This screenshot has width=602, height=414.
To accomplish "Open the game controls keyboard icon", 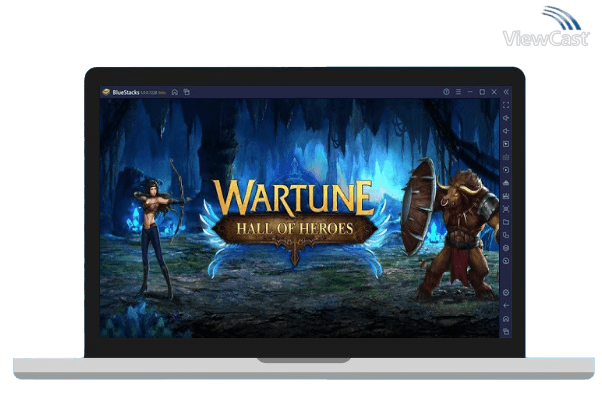I will [x=506, y=157].
